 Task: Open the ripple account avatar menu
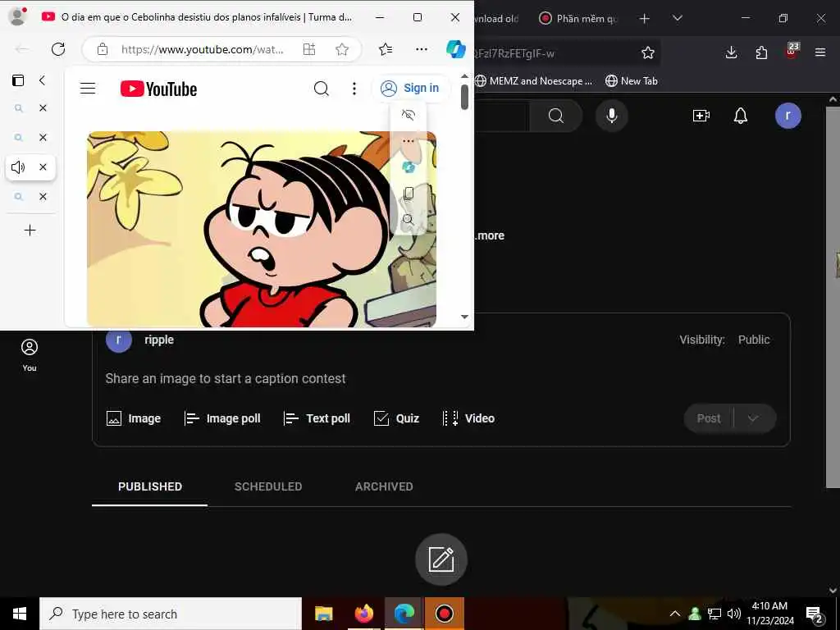coord(787,116)
